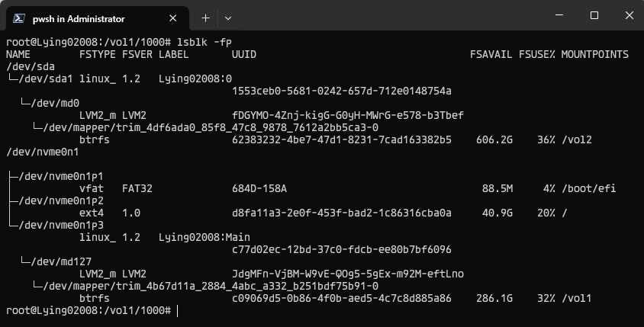Click the lsblk -fp command text
This screenshot has height=327, width=644.
click(x=204, y=42)
